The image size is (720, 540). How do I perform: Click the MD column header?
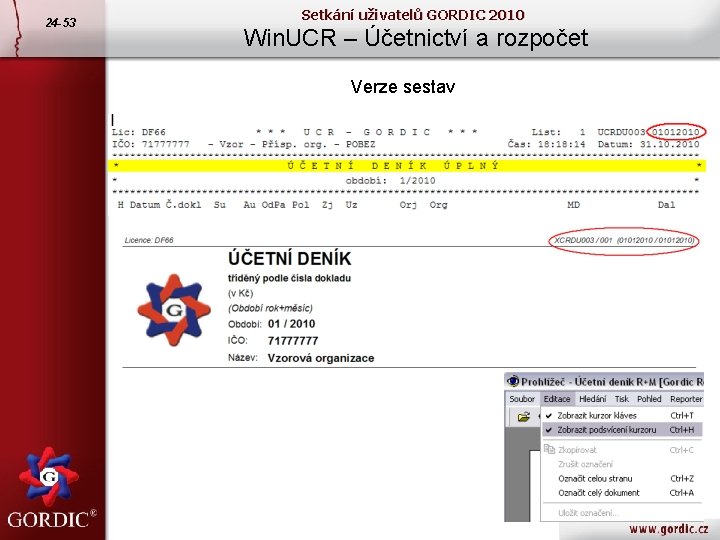[574, 205]
